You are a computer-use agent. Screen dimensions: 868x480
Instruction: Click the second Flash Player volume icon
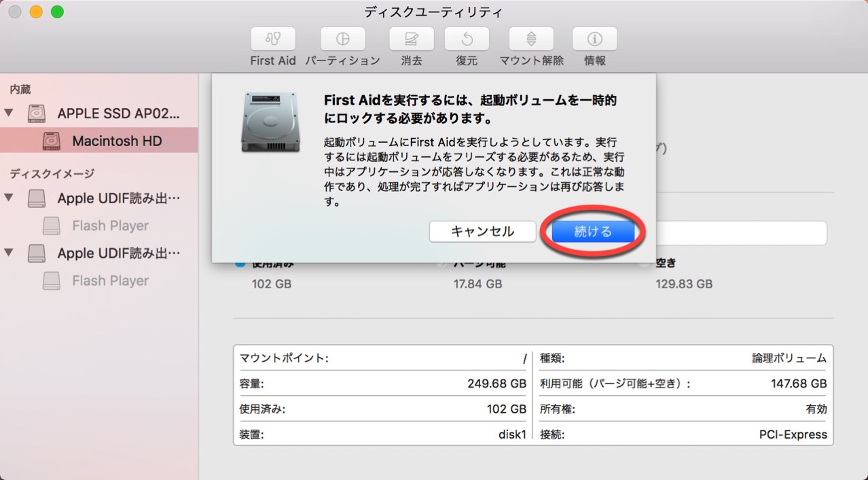(52, 281)
